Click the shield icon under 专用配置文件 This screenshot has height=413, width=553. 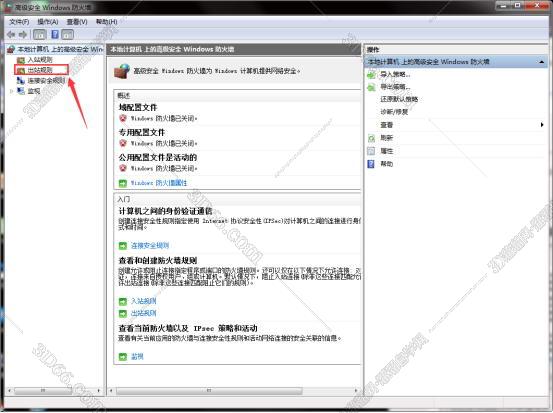pyautogui.click(x=123, y=143)
